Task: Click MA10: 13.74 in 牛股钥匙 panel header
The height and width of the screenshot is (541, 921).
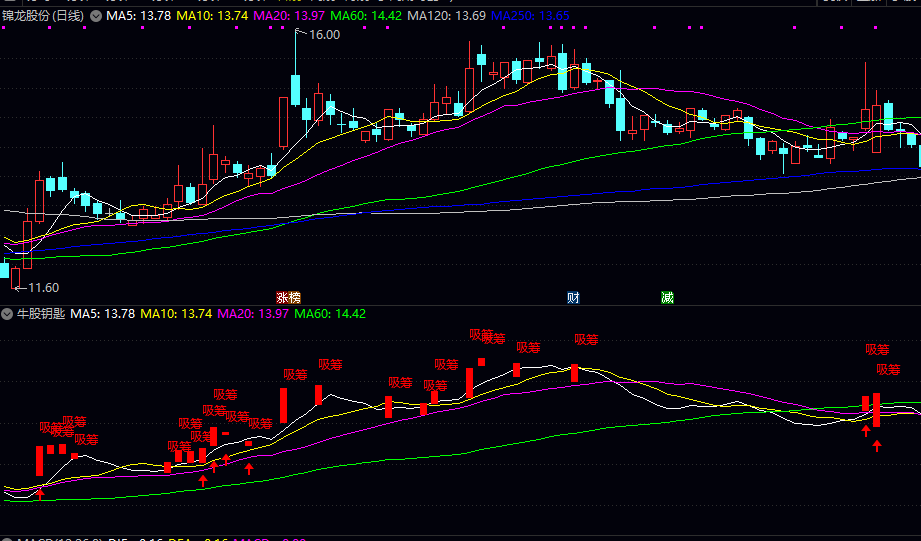Action: click(x=176, y=314)
